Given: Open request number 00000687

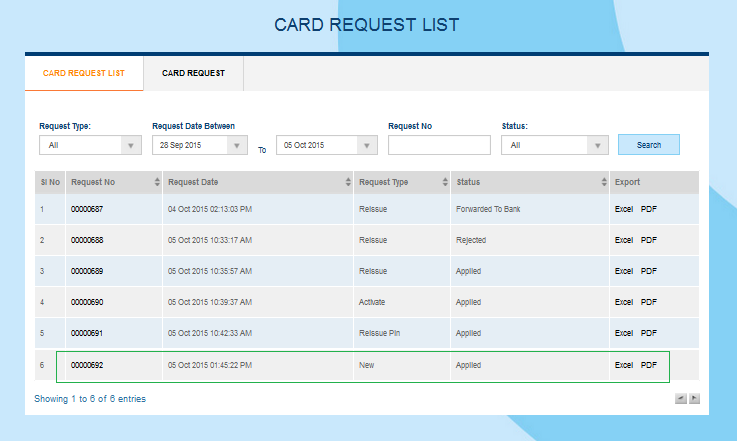Looking at the screenshot, I should point(87,209).
